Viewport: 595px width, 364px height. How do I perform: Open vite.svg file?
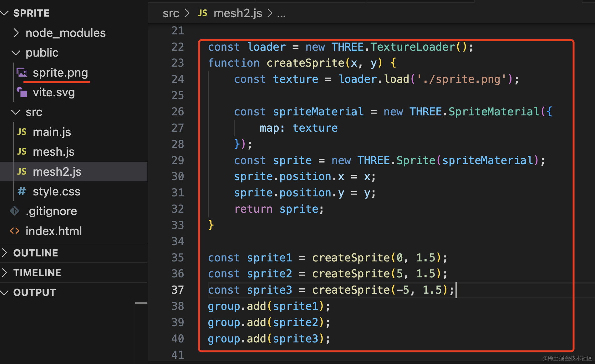pyautogui.click(x=54, y=92)
